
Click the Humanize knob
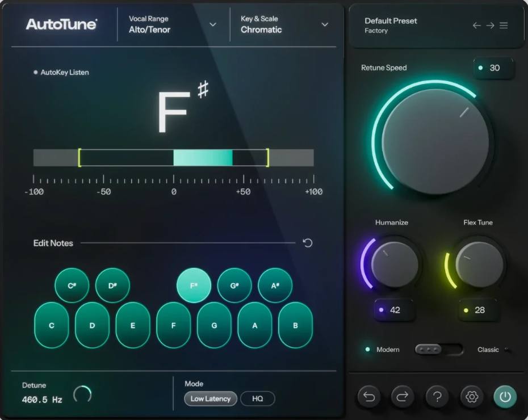(x=395, y=264)
